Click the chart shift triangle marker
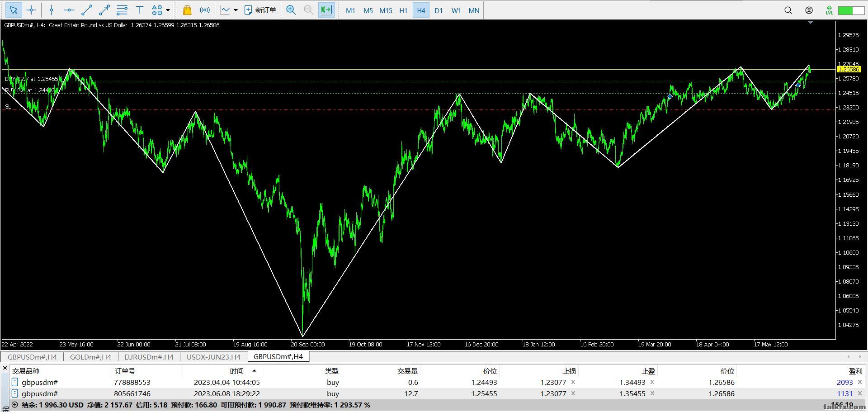The width and height of the screenshot is (868, 412). click(810, 22)
